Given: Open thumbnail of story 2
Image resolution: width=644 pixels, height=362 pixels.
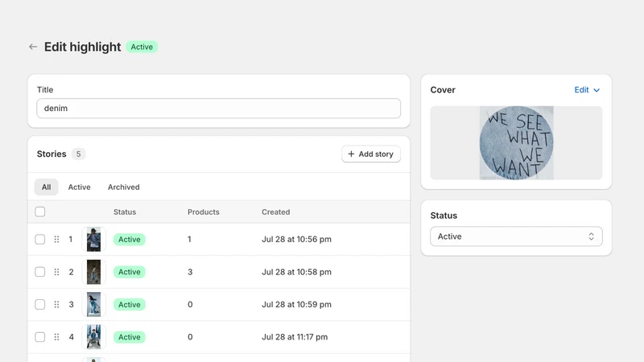Looking at the screenshot, I should point(93,272).
